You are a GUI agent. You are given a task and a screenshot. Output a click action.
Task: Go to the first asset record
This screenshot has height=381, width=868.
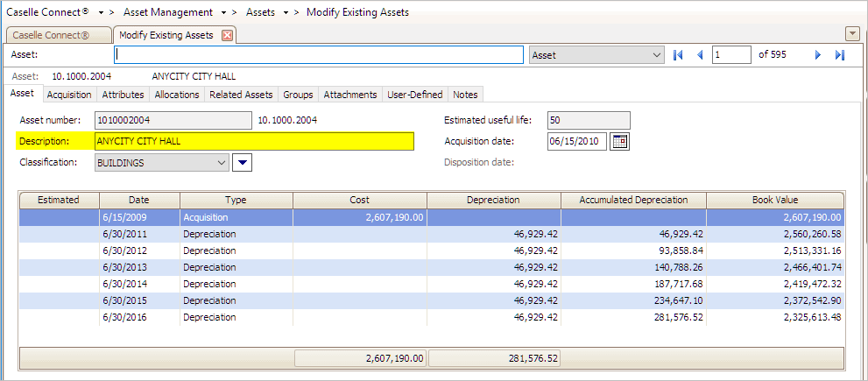point(678,55)
